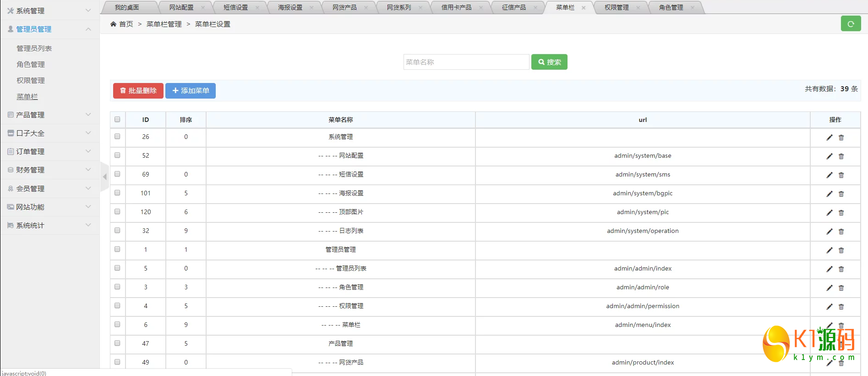Click the green 搜索 button

(x=549, y=62)
